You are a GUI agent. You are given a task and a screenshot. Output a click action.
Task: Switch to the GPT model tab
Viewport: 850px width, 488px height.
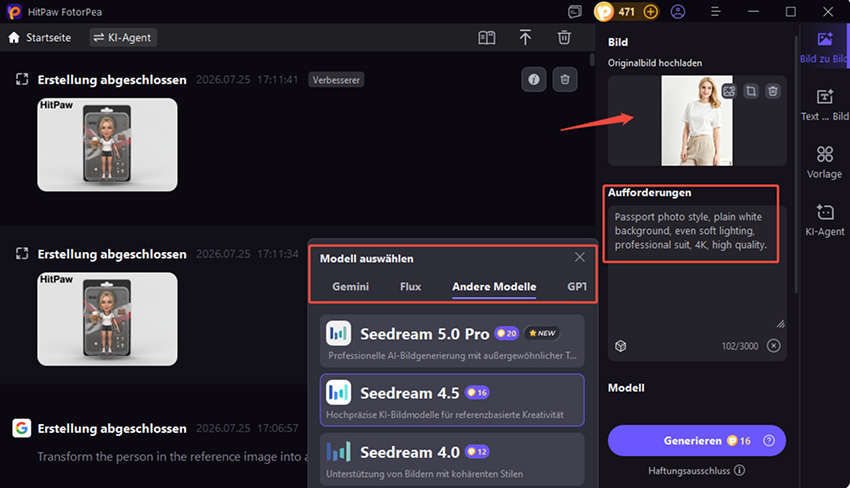(x=577, y=286)
